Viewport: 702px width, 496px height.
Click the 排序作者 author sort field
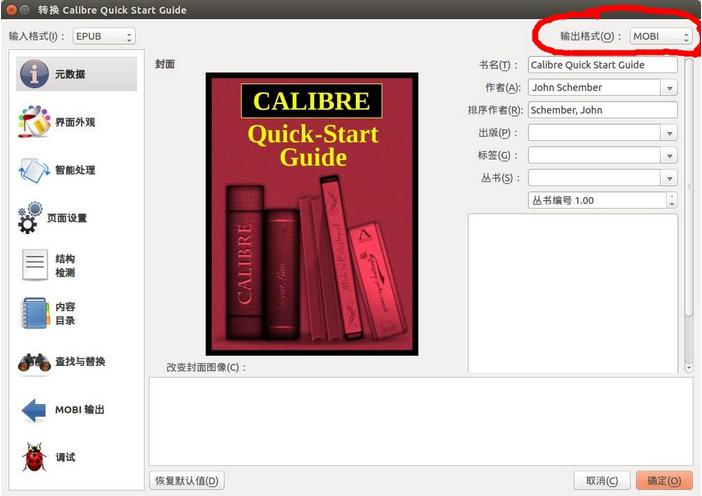click(603, 110)
